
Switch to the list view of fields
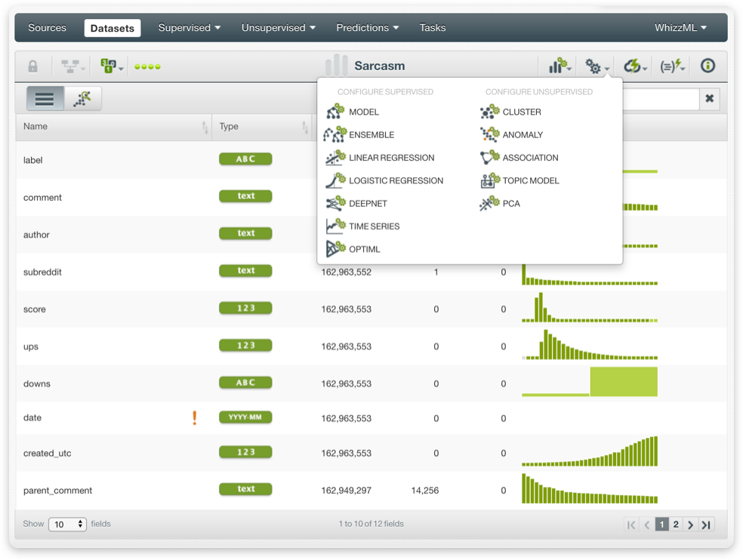pyautogui.click(x=44, y=98)
